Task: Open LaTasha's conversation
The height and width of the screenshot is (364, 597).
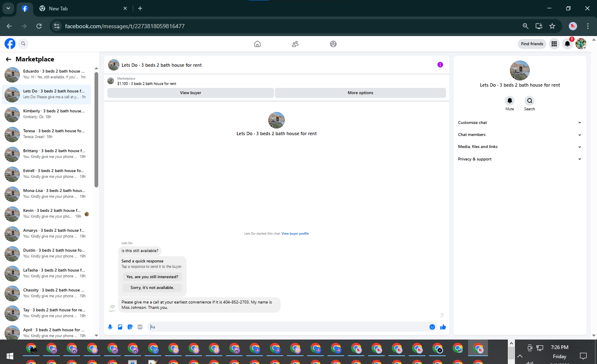Action: [x=46, y=273]
